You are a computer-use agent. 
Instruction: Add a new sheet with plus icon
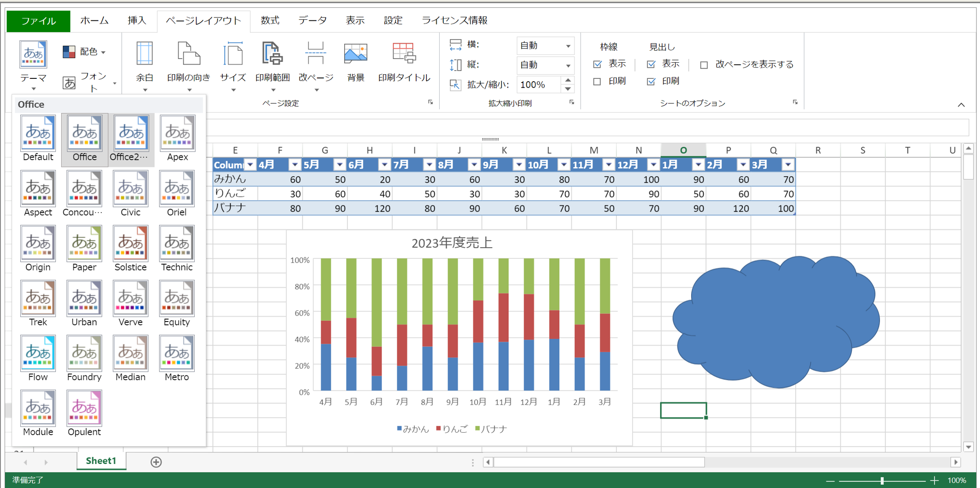pos(156,462)
